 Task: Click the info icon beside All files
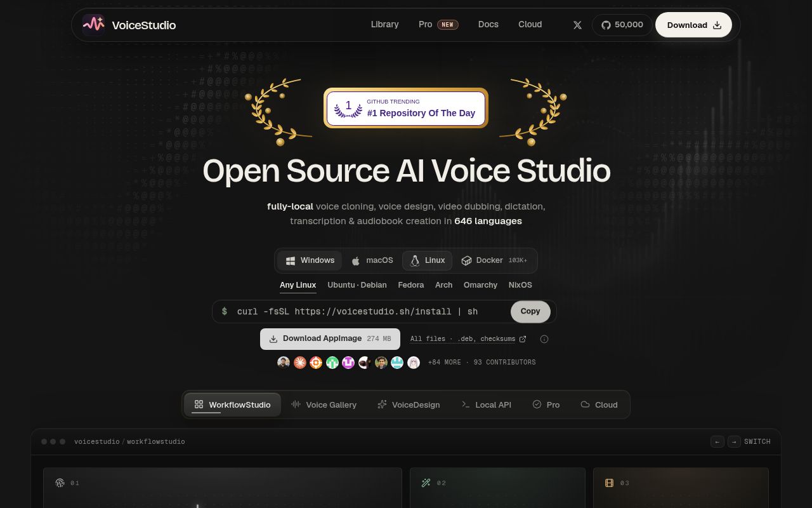point(544,339)
